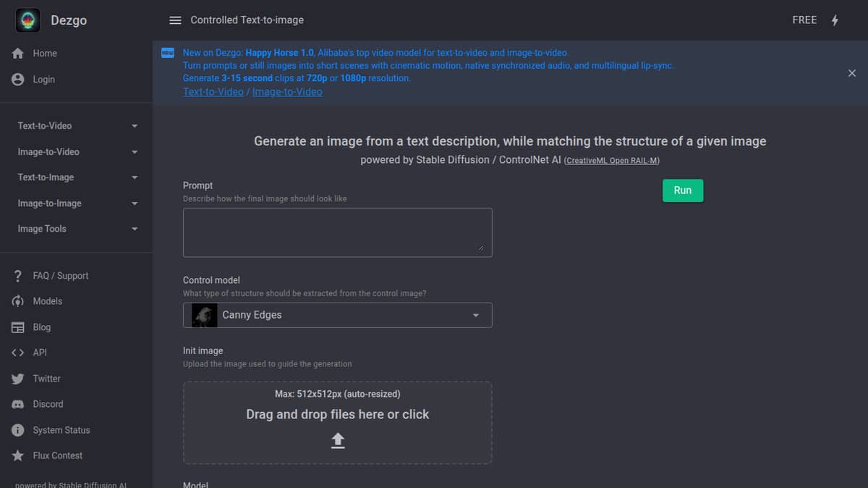868x488 pixels.
Task: Click the Dezgo logo icon
Action: (x=27, y=20)
